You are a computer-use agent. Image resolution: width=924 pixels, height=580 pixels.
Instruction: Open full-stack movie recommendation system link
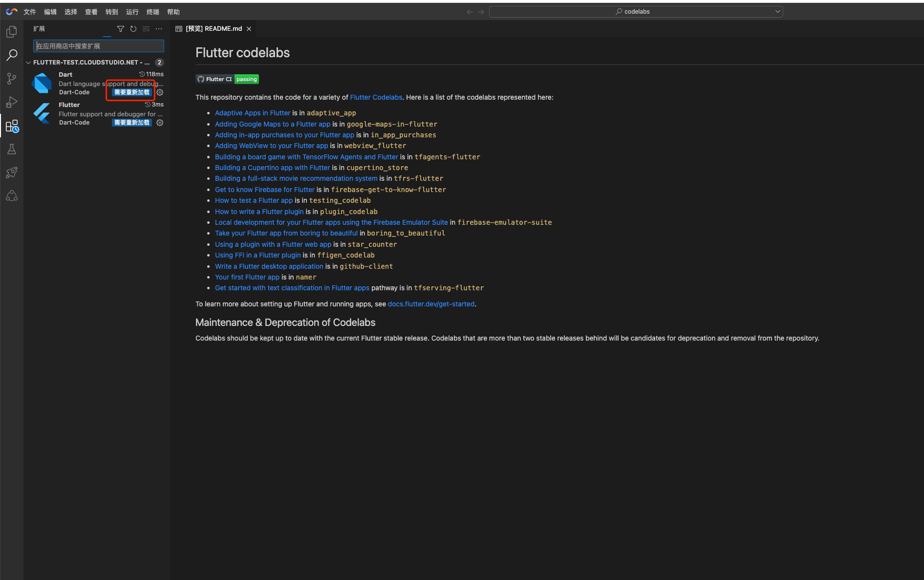click(x=296, y=178)
